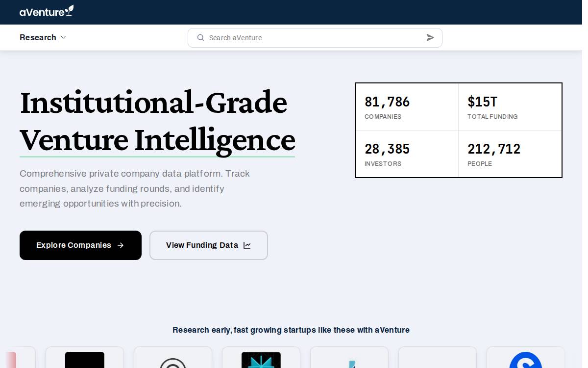Screen dimensions: 588x368
Task: Select the $15T funding figure
Action: (482, 102)
